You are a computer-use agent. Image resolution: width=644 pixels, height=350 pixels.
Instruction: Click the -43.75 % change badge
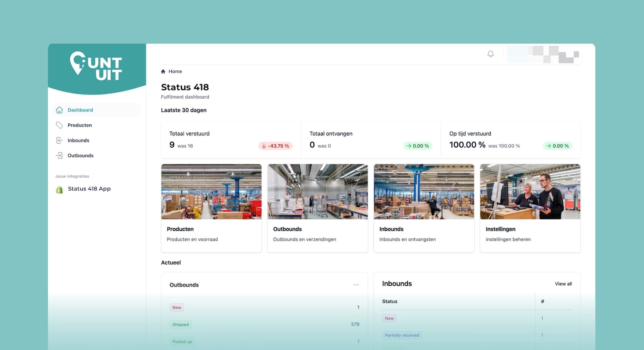tap(275, 146)
